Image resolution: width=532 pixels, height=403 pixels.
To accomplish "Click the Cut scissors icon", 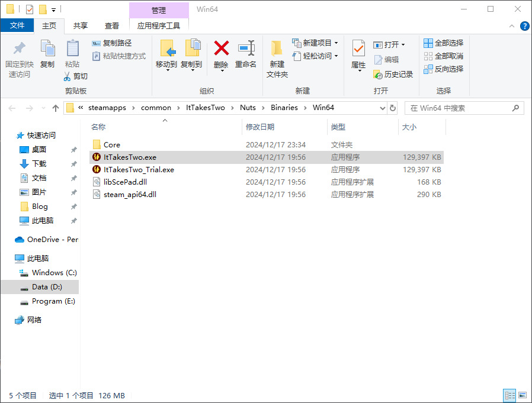I will pos(67,76).
